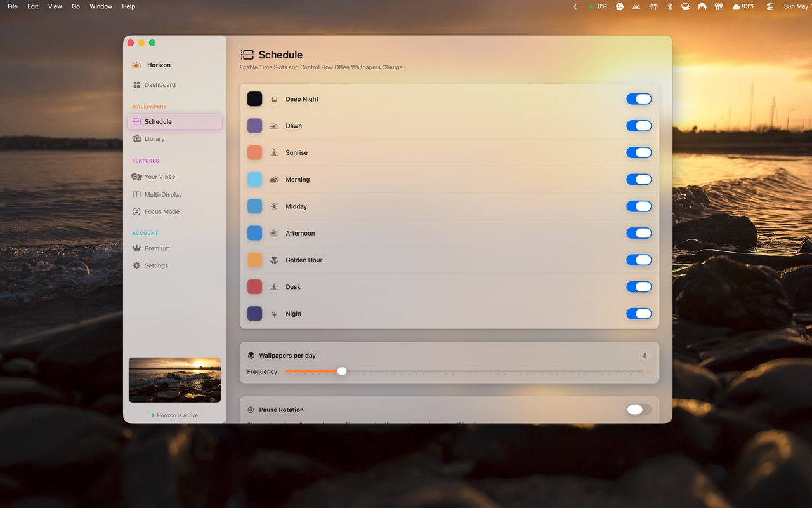Switch off the Midday slot

(x=639, y=206)
